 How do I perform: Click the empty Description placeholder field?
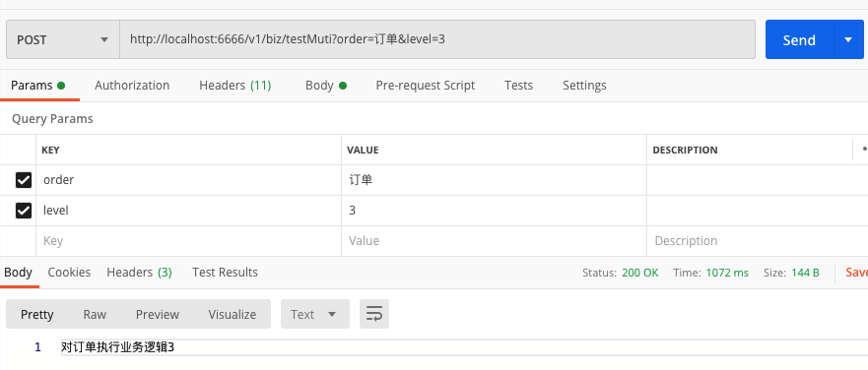pos(758,240)
